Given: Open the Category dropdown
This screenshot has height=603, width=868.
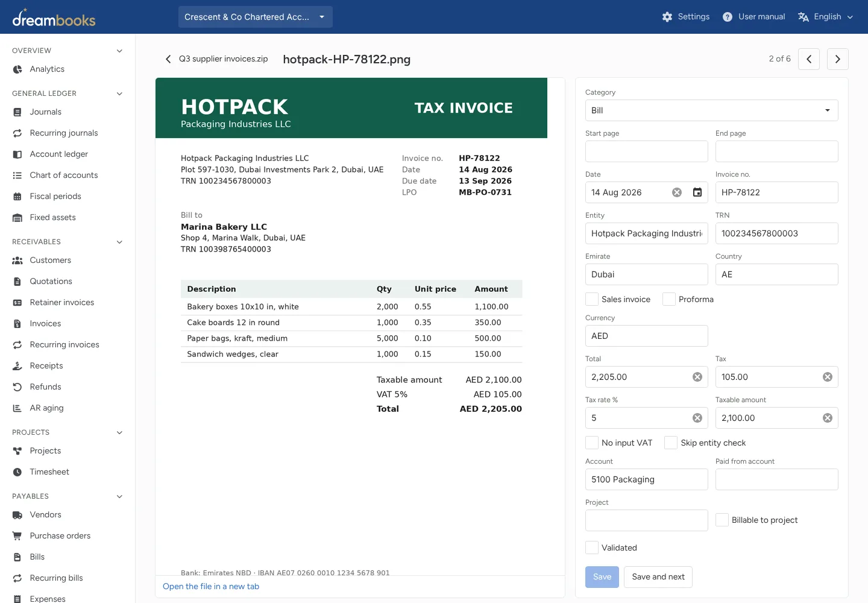Looking at the screenshot, I should (712, 110).
